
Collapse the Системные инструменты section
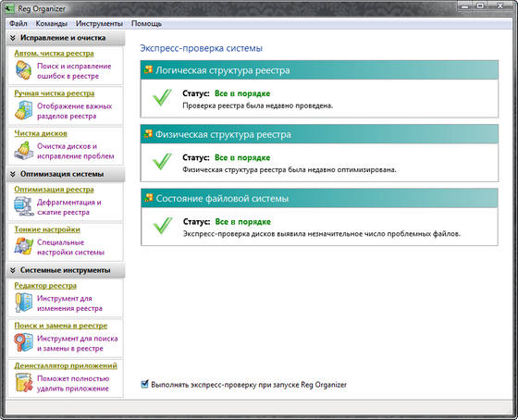[x=13, y=270]
